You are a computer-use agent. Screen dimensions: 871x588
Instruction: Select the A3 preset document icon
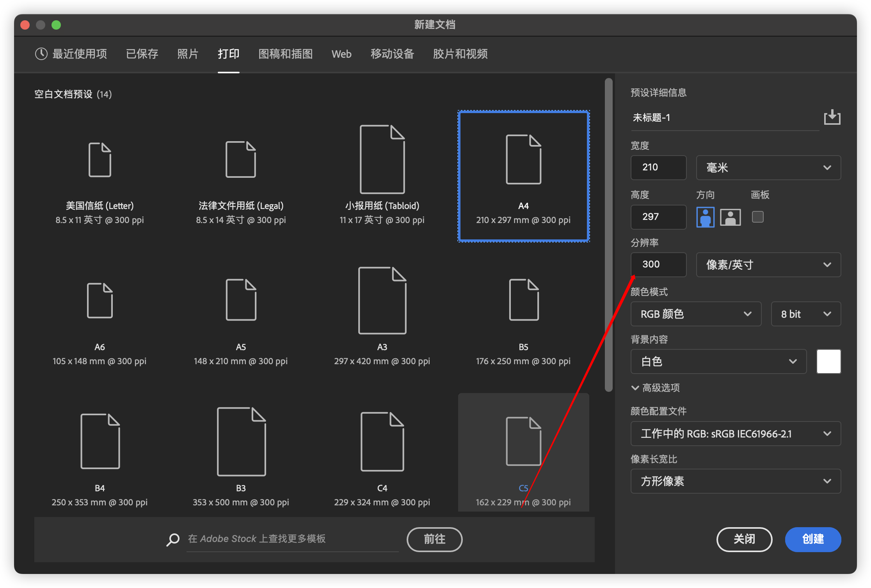382,300
